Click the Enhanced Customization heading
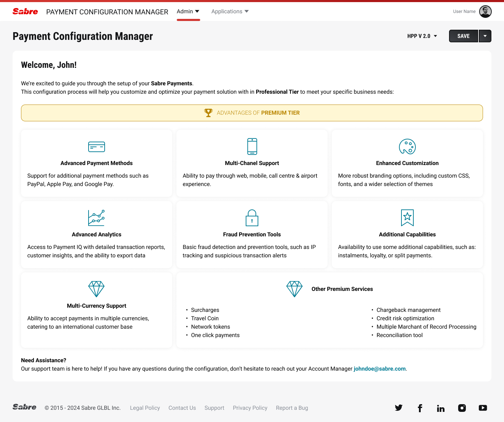 pyautogui.click(x=407, y=163)
